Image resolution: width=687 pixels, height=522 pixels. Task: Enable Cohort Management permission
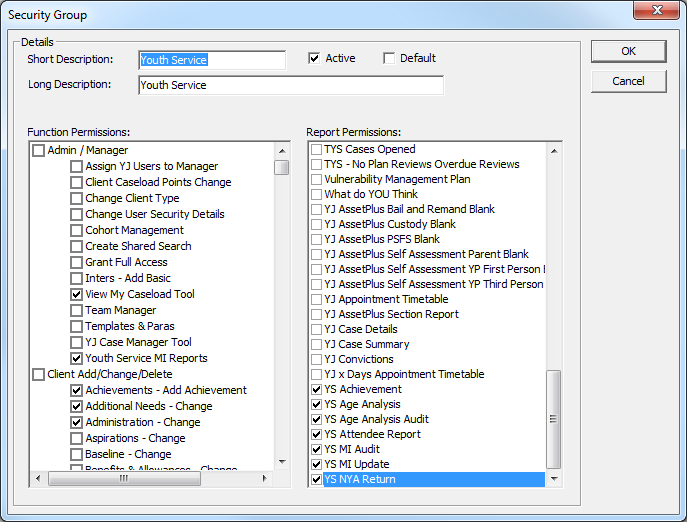[x=77, y=231]
